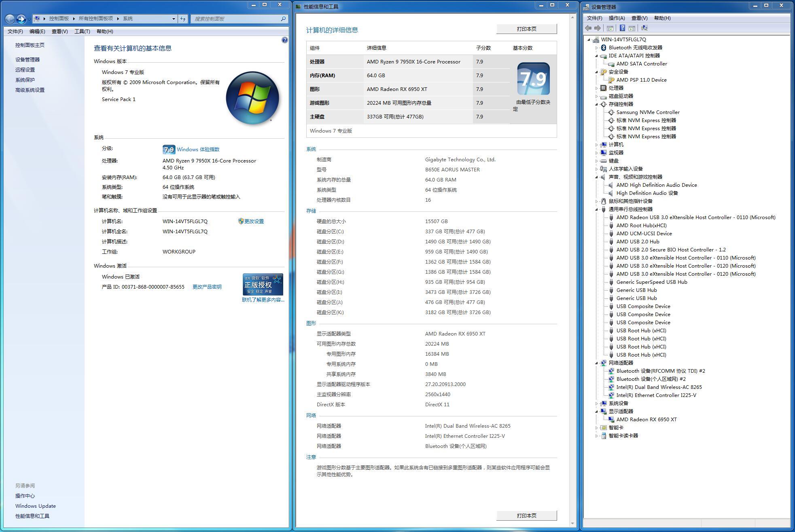Collapse the 网络适配器 tree node

[x=596, y=363]
